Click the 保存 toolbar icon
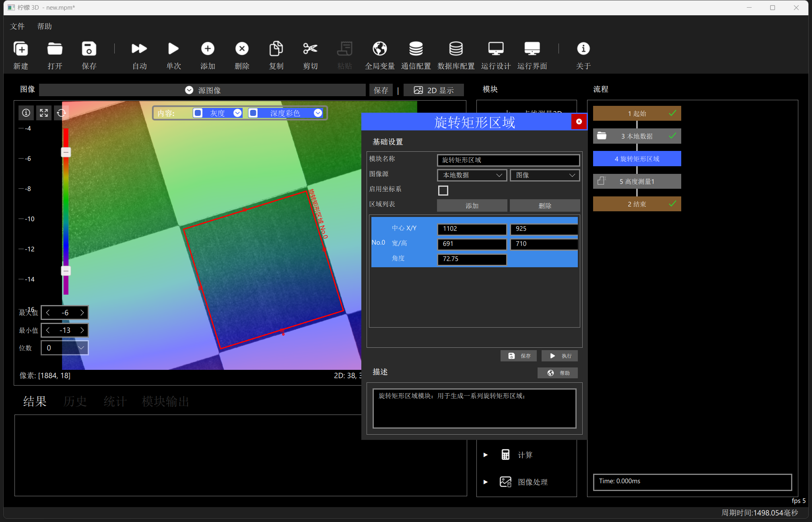The width and height of the screenshot is (812, 522). (x=89, y=49)
